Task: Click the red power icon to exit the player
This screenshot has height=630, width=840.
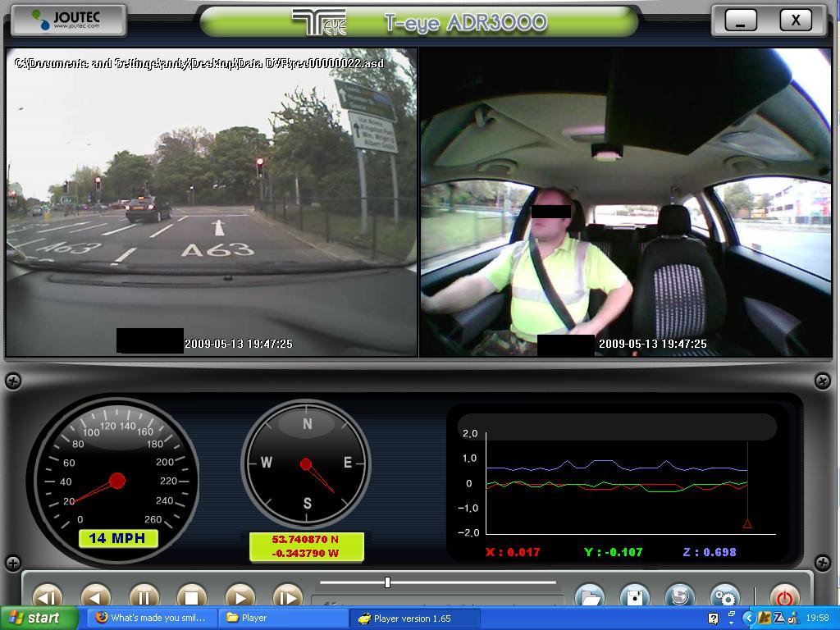Action: pos(785,597)
